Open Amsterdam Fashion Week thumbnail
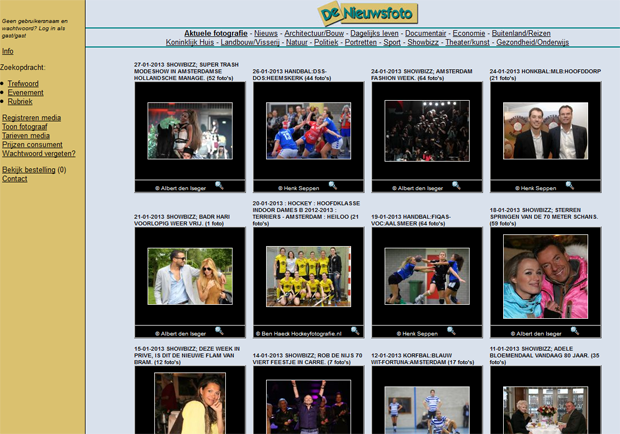 point(427,131)
